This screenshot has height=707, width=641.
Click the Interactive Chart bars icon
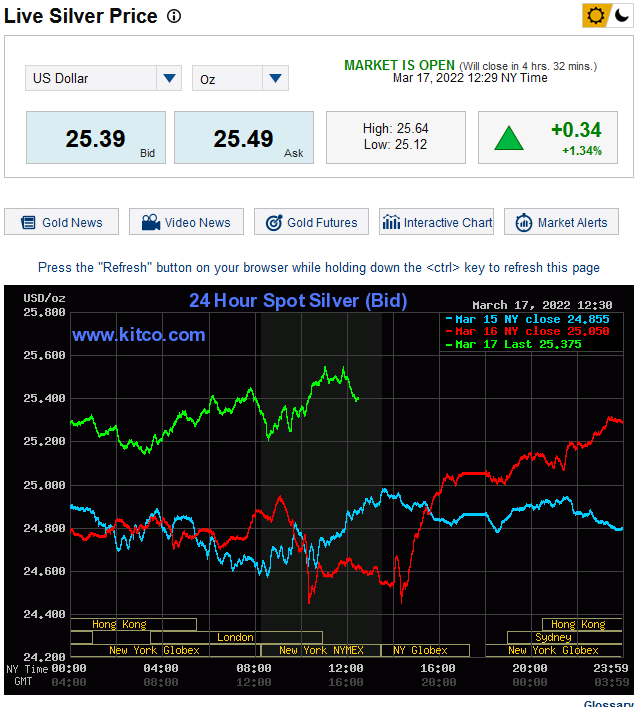[391, 222]
